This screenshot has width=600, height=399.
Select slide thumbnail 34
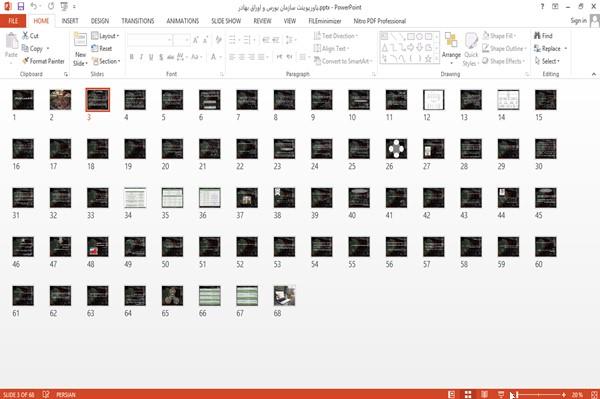135,198
